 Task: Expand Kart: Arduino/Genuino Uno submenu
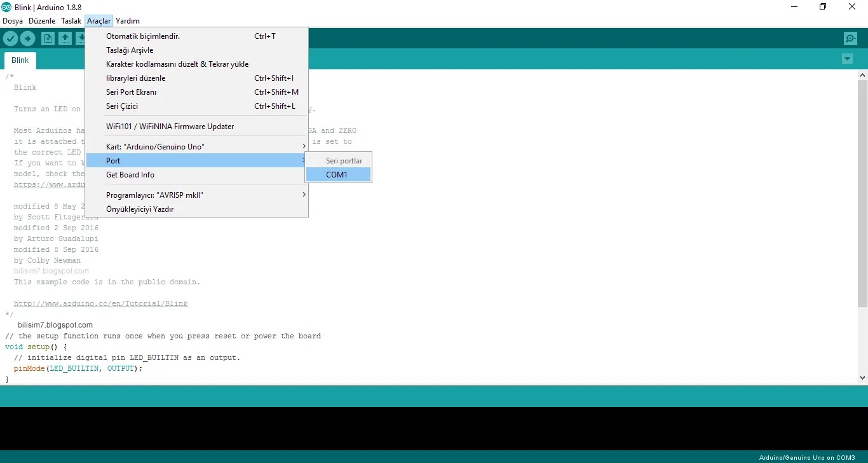(x=197, y=147)
